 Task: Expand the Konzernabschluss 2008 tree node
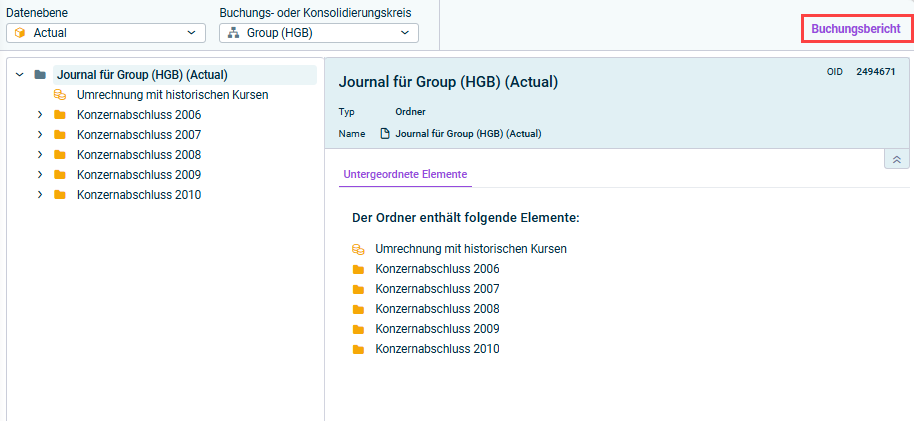tap(40, 155)
